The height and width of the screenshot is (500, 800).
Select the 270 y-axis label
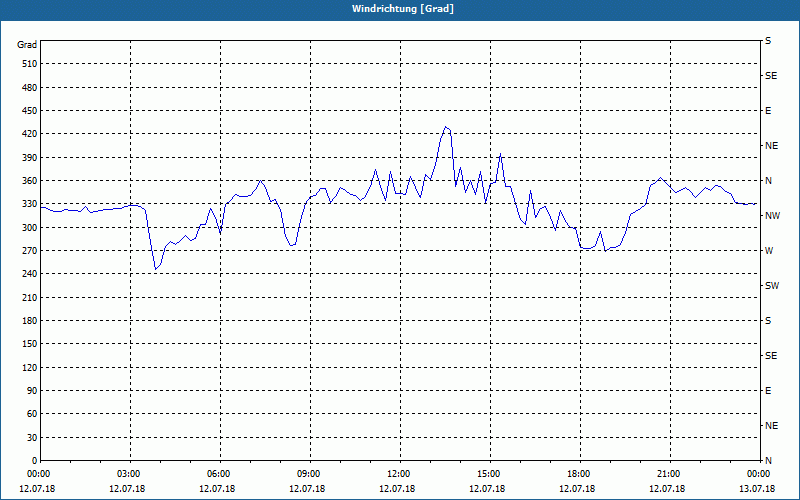30,251
